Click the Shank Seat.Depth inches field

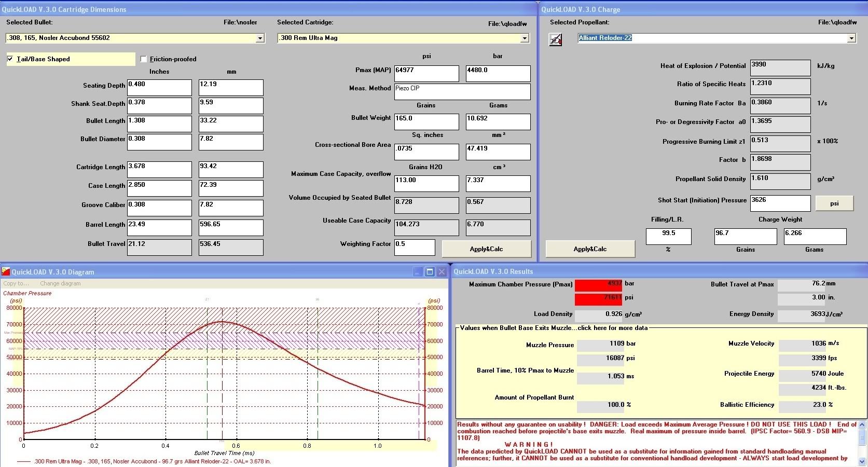(x=159, y=106)
